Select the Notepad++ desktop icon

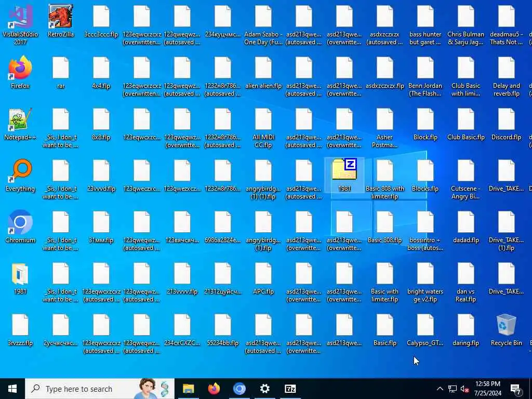20,124
